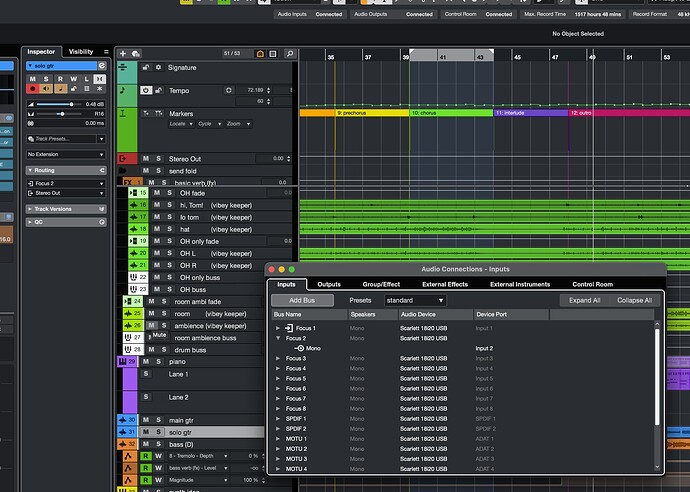Toggle the Monitor speaker button in Inspector
The image size is (690, 492).
coord(46,88)
